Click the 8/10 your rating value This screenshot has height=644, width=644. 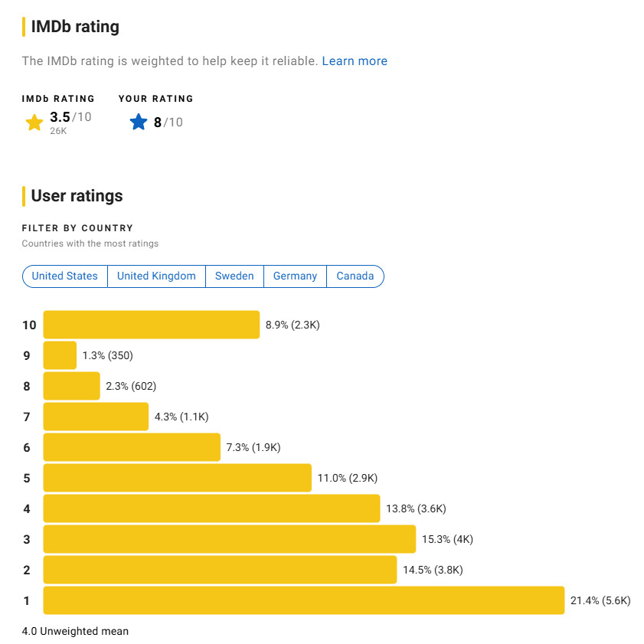[168, 123]
